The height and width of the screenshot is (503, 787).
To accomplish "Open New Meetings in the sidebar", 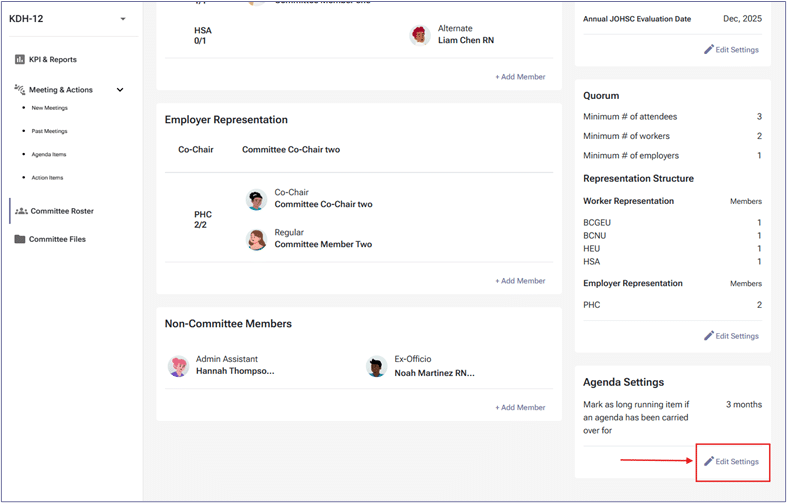I will point(49,108).
